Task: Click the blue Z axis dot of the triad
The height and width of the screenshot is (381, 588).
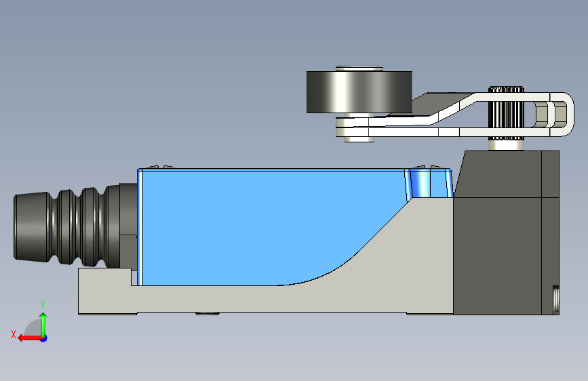Action: 44,338
